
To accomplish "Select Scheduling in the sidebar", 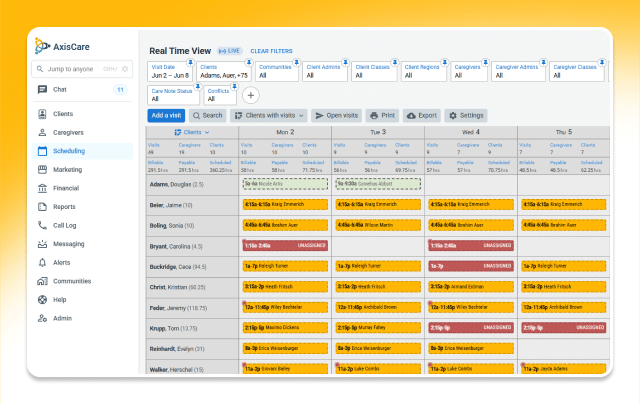I will [x=82, y=151].
